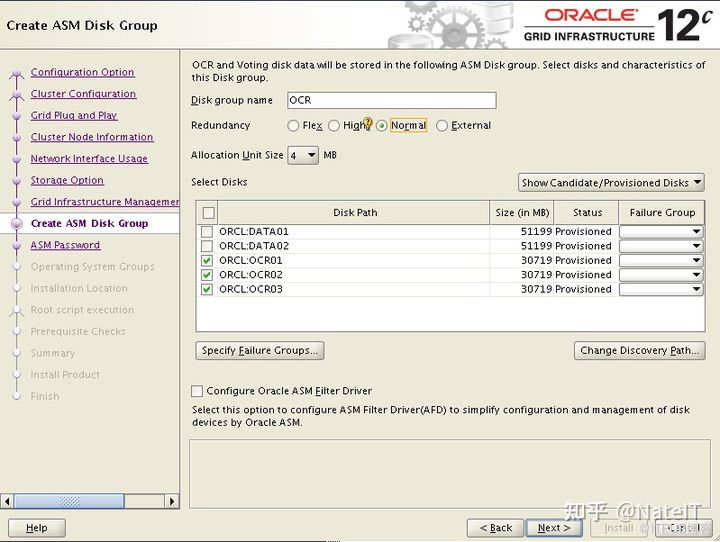Select the ORCL:OCR01 disk path text
The height and width of the screenshot is (542, 720).
[251, 260]
